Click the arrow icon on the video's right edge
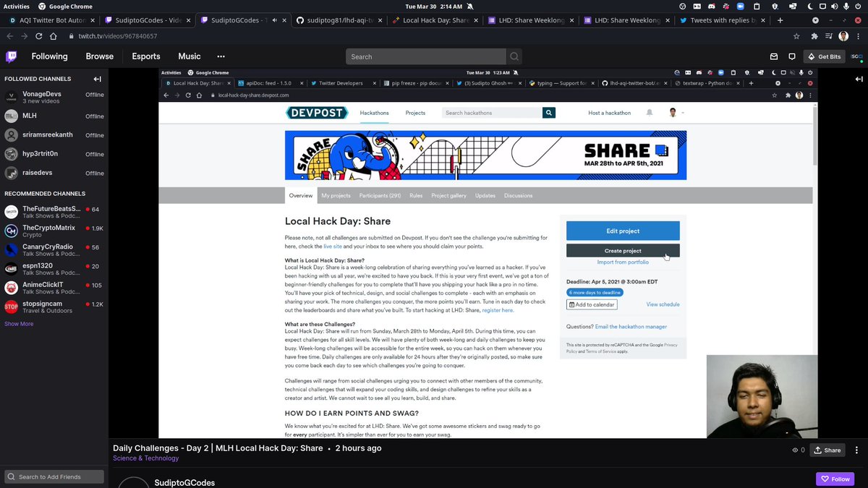Screen dimensions: 868x488 859,79
